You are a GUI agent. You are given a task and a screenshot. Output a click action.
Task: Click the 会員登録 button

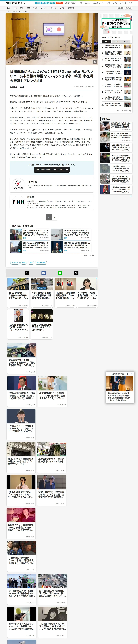pyautogui.click(x=120, y=8)
